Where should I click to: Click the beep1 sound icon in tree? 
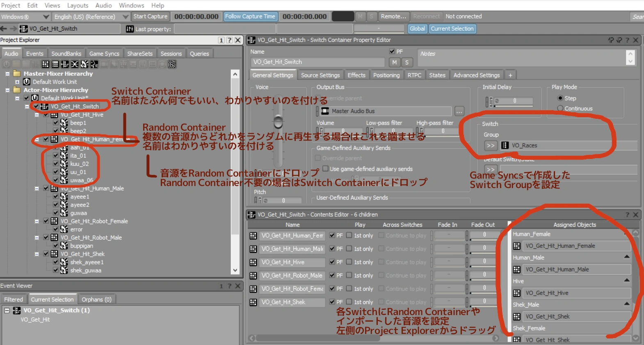64,123
